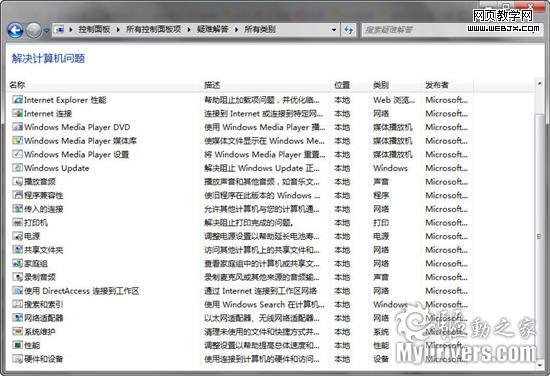
Task: Click 程序 category in the 程序兼容性 row
Action: (381, 195)
